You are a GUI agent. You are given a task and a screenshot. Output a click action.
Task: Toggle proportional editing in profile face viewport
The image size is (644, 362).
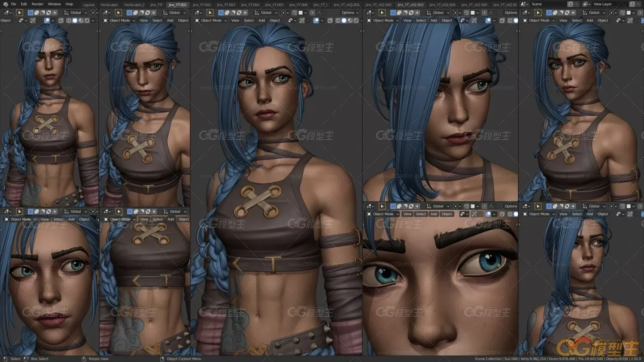pos(484,13)
